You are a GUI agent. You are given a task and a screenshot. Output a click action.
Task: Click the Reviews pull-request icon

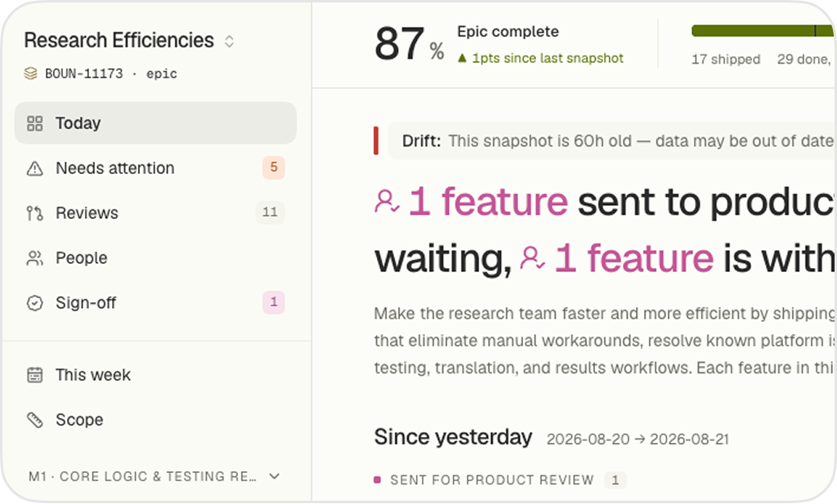click(x=34, y=213)
